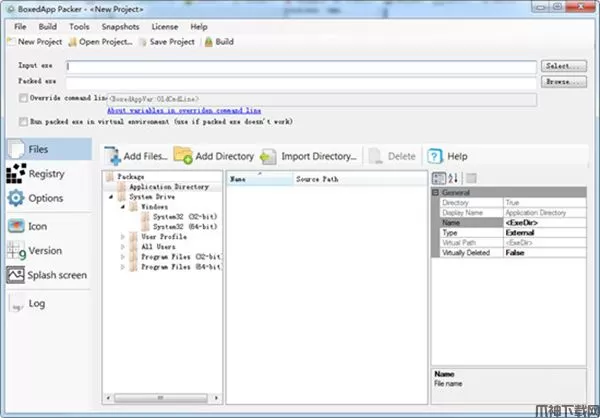Select the Virtually Deleted property row
This screenshot has height=418, width=600.
[513, 253]
